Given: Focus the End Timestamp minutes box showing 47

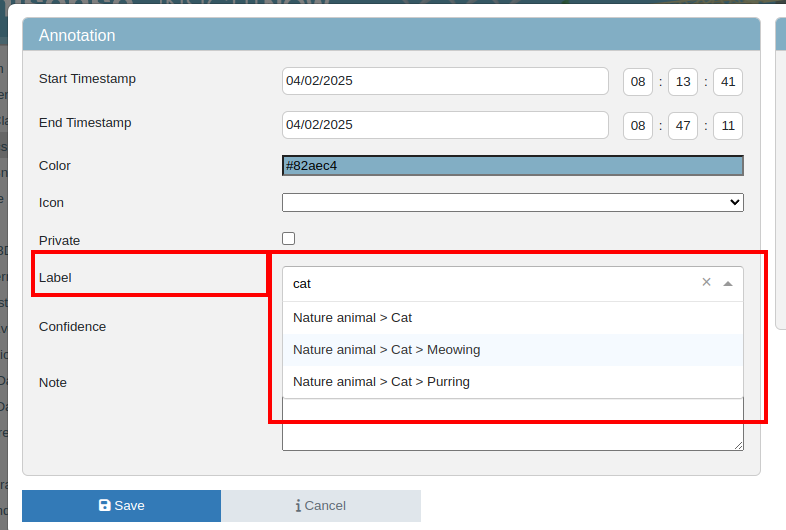Looking at the screenshot, I should pyautogui.click(x=683, y=126).
